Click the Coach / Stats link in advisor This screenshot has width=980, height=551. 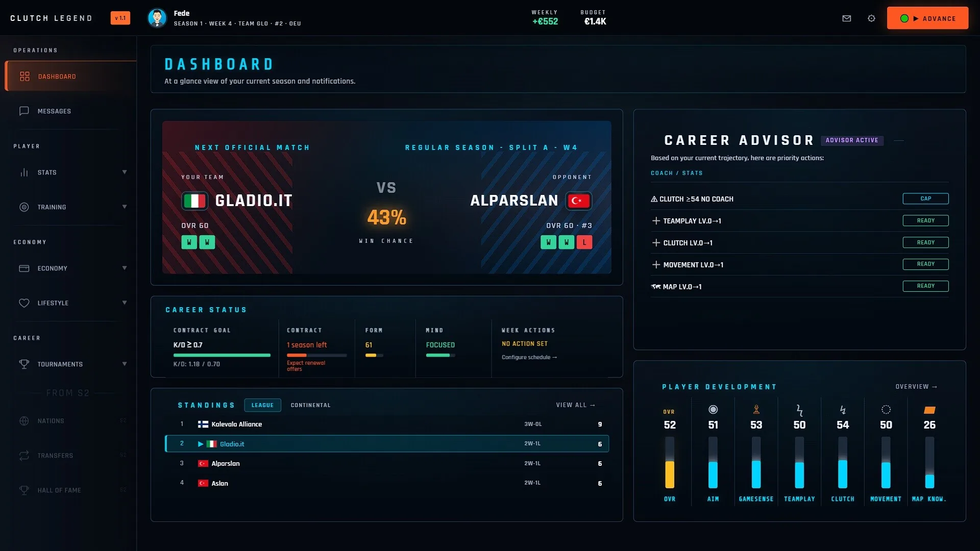pos(676,173)
